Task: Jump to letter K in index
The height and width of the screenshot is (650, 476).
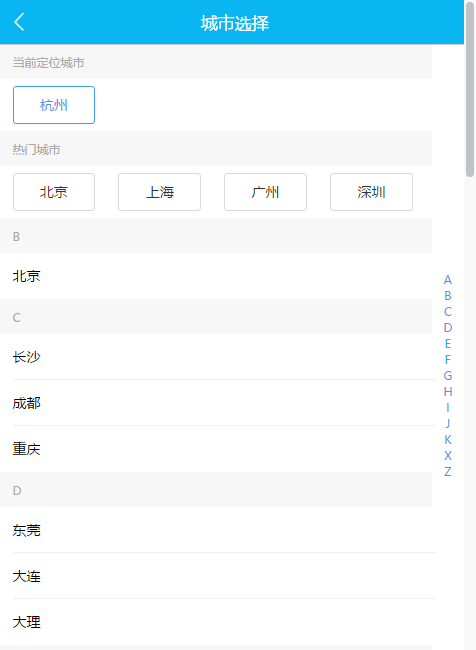Action: point(447,439)
